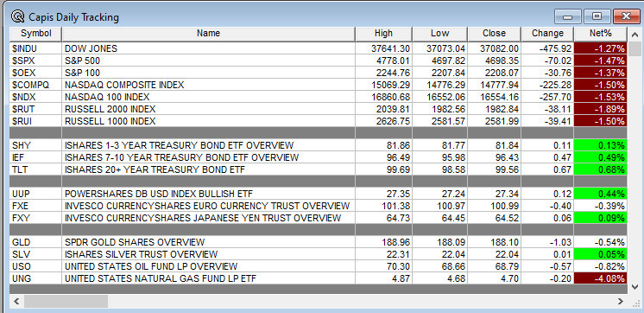
Task: Select the $RUT symbol cell
Action: click(35, 110)
